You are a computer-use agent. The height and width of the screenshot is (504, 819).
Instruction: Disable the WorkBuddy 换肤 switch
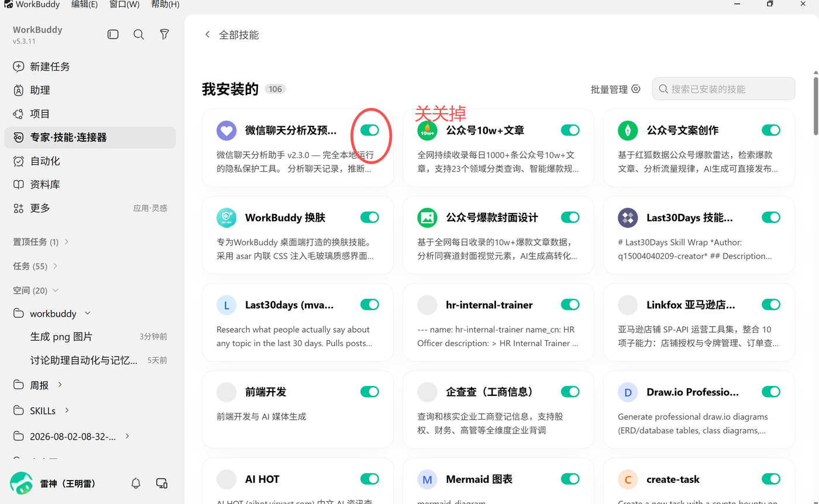(370, 218)
